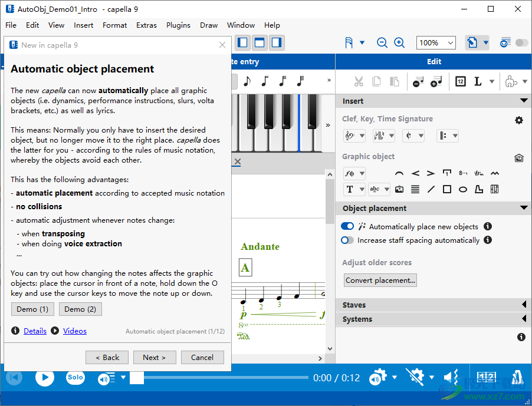Screen dimensions: 532x406
Task: Toggle Automatically place new objects switch
Action: (347, 226)
